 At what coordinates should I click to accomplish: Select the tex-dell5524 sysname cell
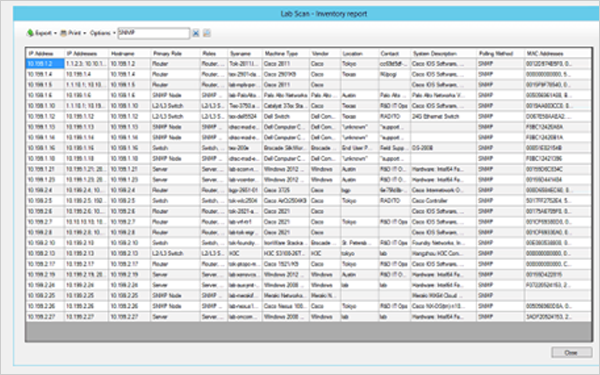pyautogui.click(x=245, y=116)
